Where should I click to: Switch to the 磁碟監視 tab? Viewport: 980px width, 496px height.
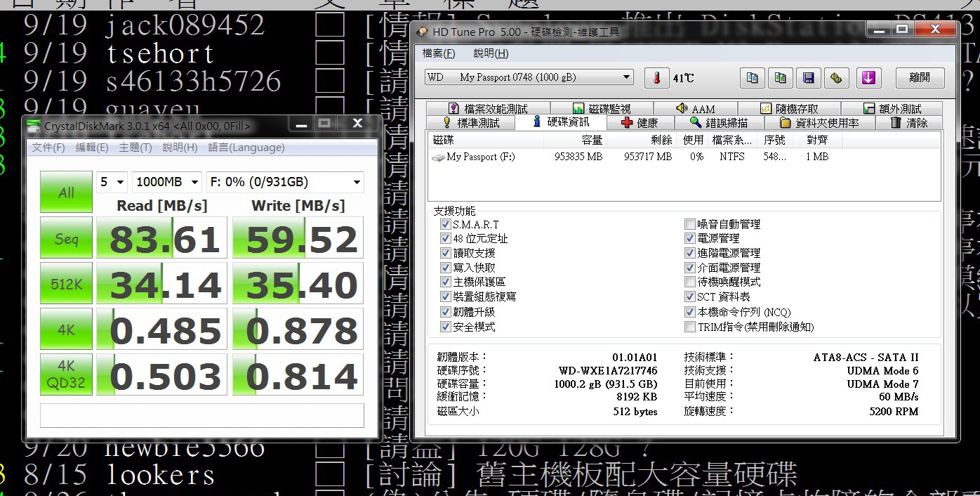coord(602,108)
